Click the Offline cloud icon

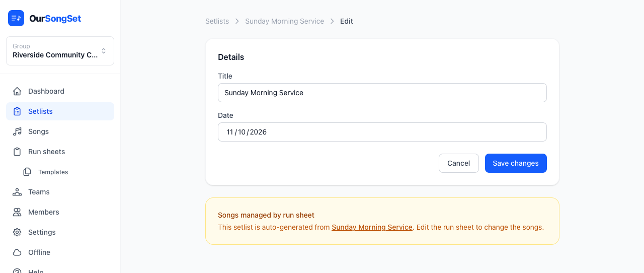tap(17, 252)
